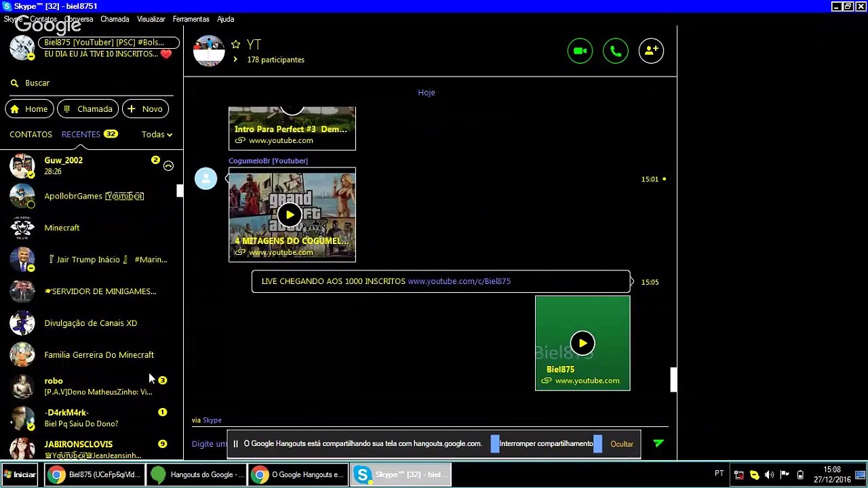The width and height of the screenshot is (868, 488).
Task: Click the contacts list scrollbar thumb
Action: (x=180, y=191)
